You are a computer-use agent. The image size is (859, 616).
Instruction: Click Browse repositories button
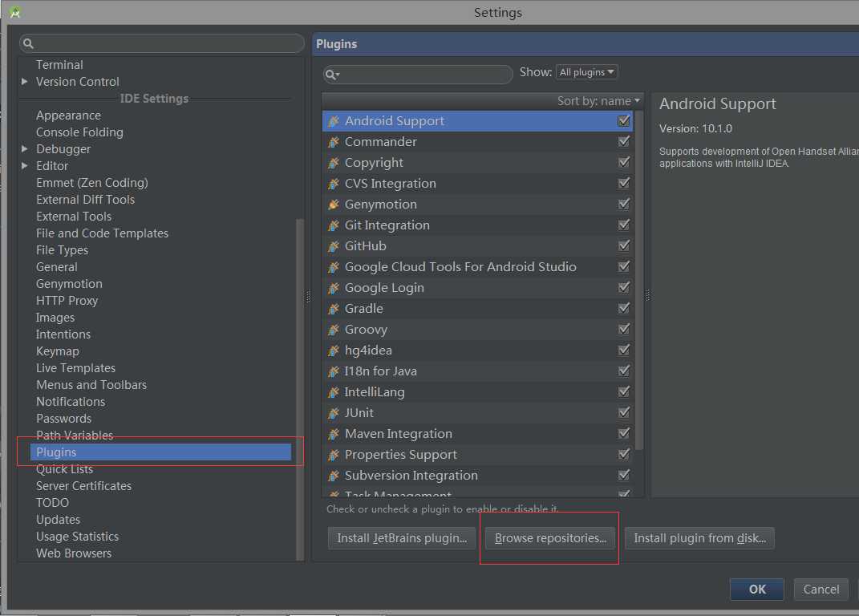pos(550,538)
